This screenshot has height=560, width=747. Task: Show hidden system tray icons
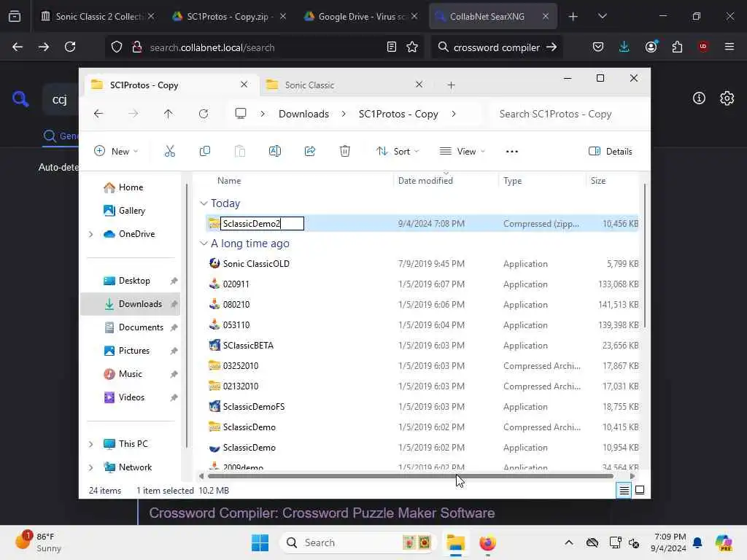click(569, 542)
